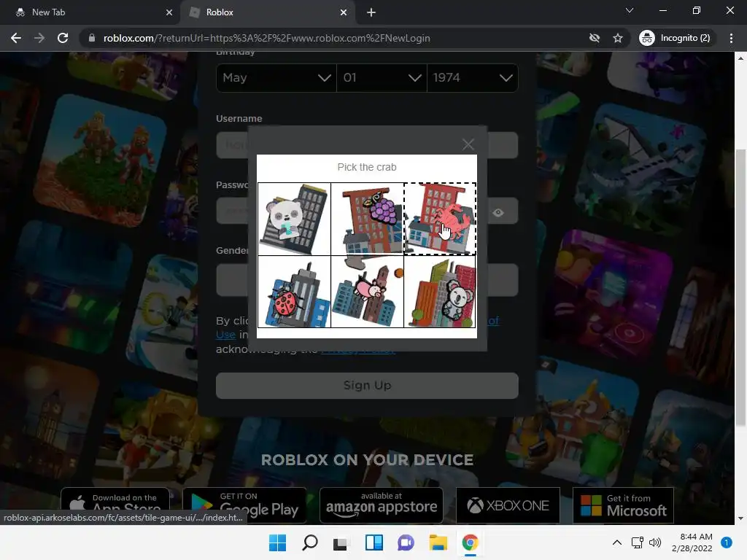Close the Roblox tab
Screen dimensions: 747x560
click(344, 12)
